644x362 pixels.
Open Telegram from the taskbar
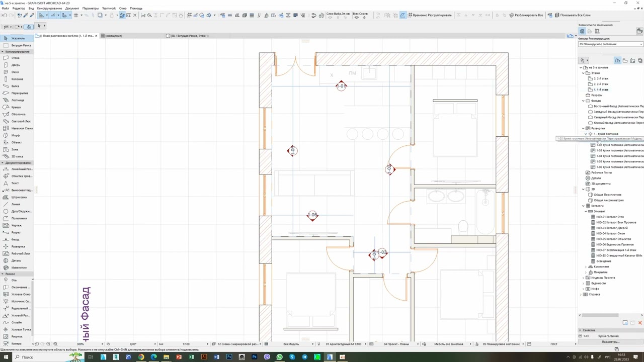[305, 357]
